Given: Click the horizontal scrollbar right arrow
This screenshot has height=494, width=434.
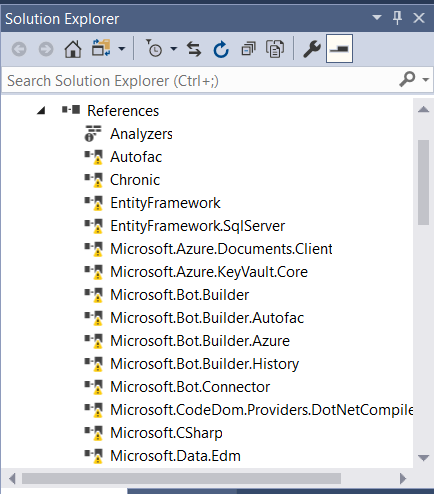Looking at the screenshot, I should tap(403, 479).
